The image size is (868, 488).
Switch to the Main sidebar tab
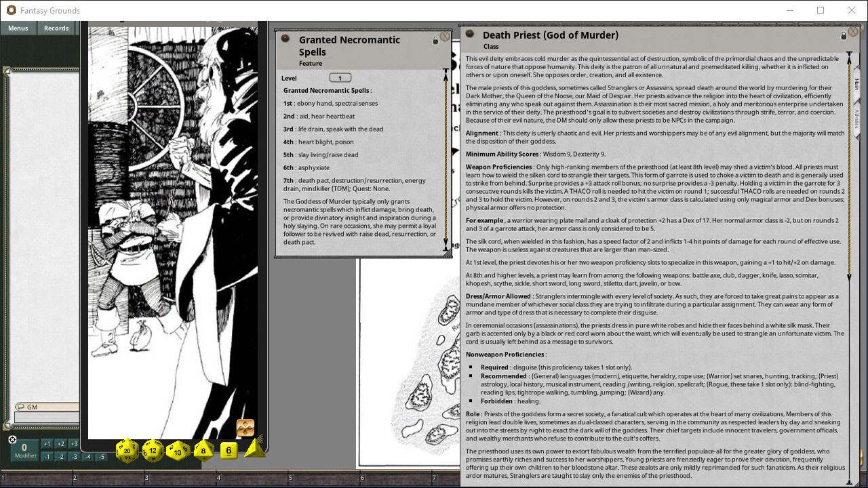click(x=856, y=85)
